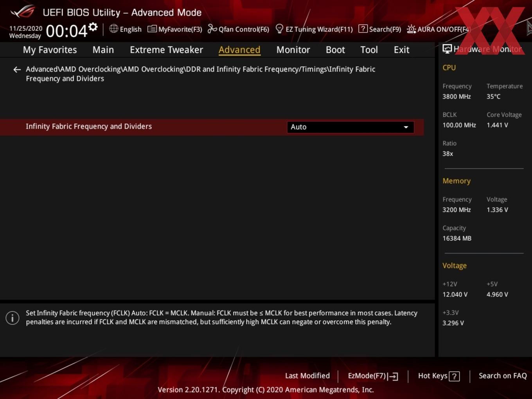
Task: Click the Voltage section heading
Action: click(455, 266)
